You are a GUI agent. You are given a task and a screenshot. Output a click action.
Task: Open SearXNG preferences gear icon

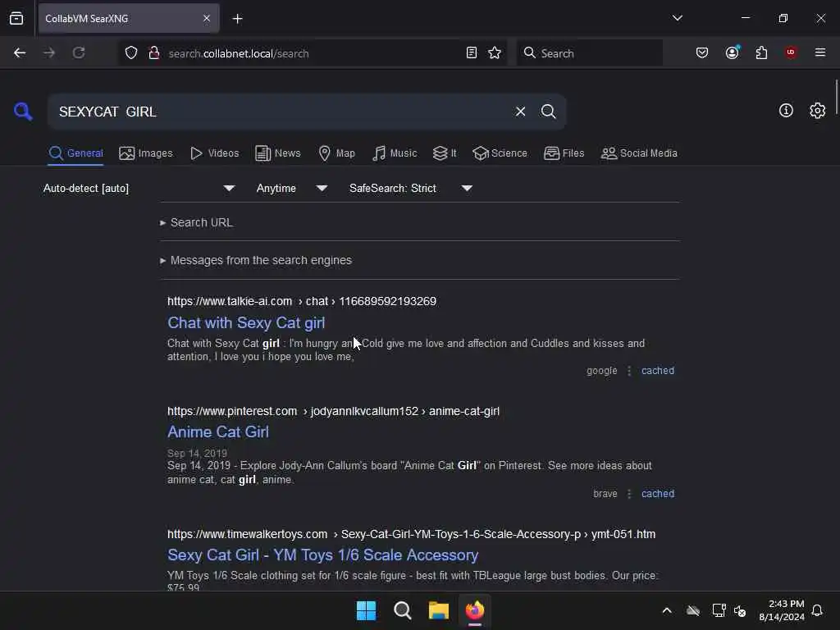pyautogui.click(x=818, y=111)
